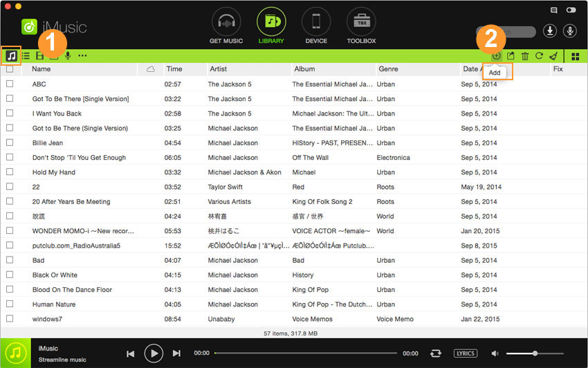Show the playlist list view icon
Viewport: 588px width, 368px height.
coord(26,56)
